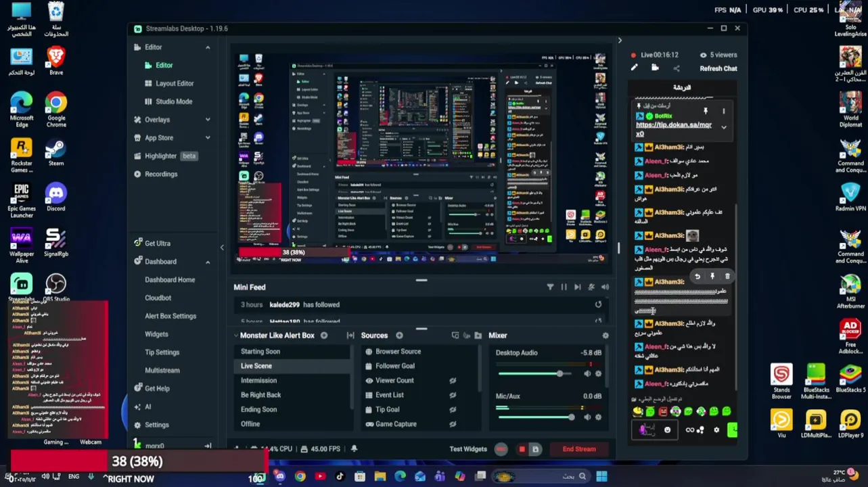This screenshot has height=487, width=868.
Task: Open Google Chrome in the taskbar
Action: pyautogui.click(x=300, y=477)
